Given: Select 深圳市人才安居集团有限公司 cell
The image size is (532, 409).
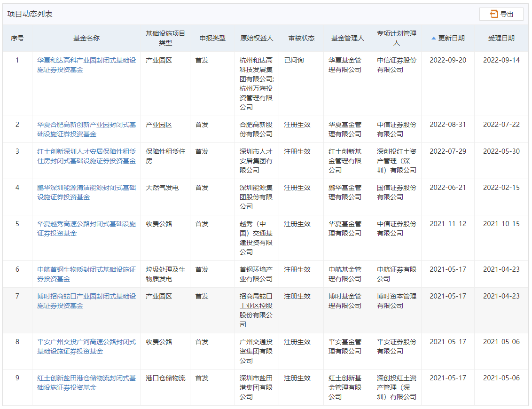Looking at the screenshot, I should pyautogui.click(x=256, y=161).
